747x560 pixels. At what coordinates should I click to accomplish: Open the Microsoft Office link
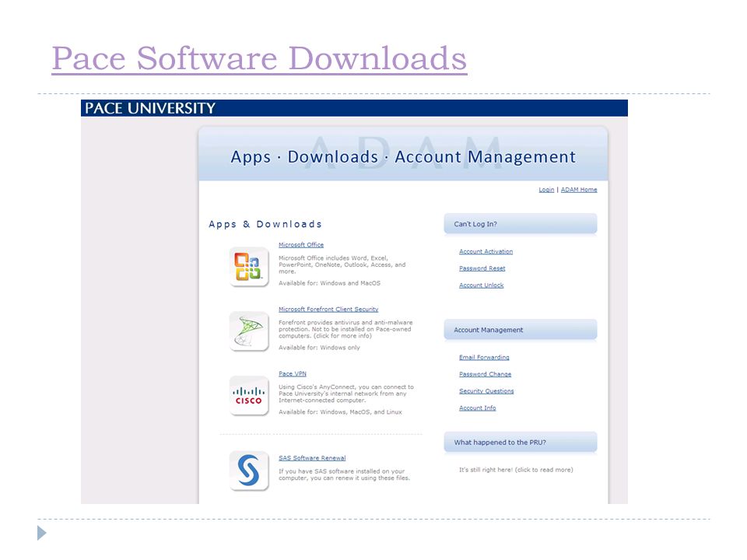[x=301, y=245]
